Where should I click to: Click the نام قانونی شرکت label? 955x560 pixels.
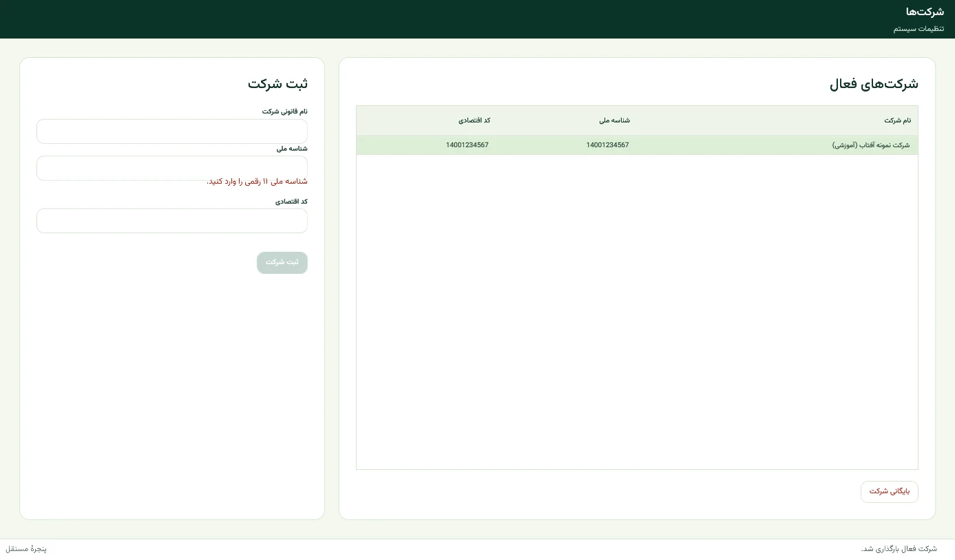coord(284,111)
